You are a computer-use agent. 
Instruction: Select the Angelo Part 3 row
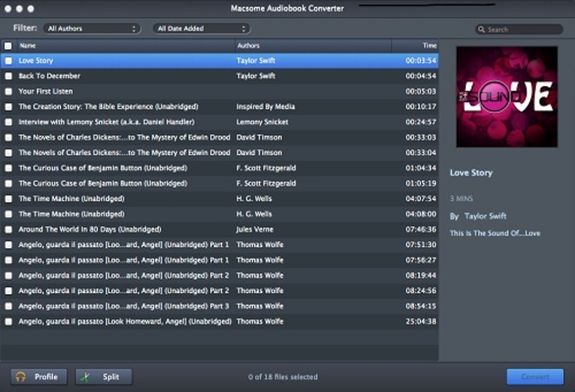click(219, 307)
